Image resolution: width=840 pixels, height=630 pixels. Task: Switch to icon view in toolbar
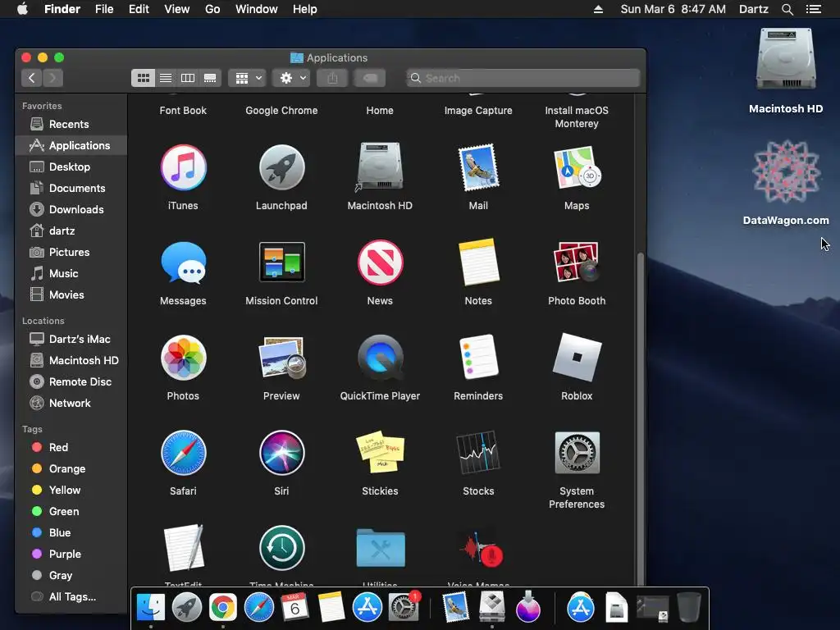[143, 78]
